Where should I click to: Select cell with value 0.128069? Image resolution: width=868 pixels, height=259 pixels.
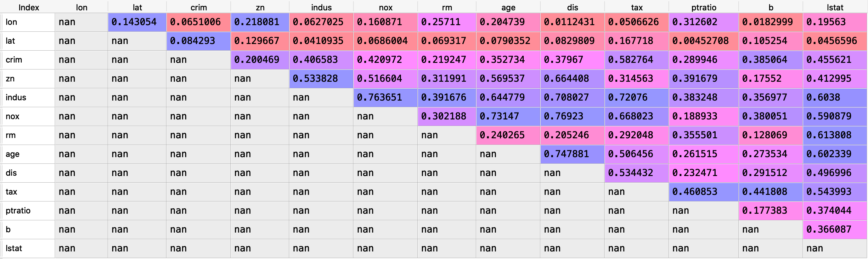point(771,135)
